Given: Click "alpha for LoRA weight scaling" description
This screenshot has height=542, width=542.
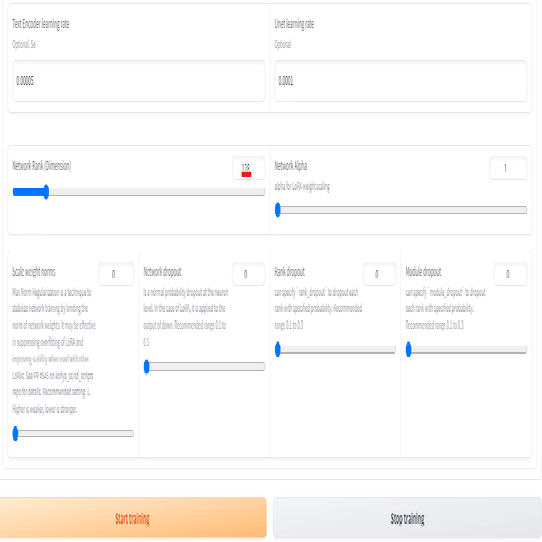Looking at the screenshot, I should tap(302, 187).
